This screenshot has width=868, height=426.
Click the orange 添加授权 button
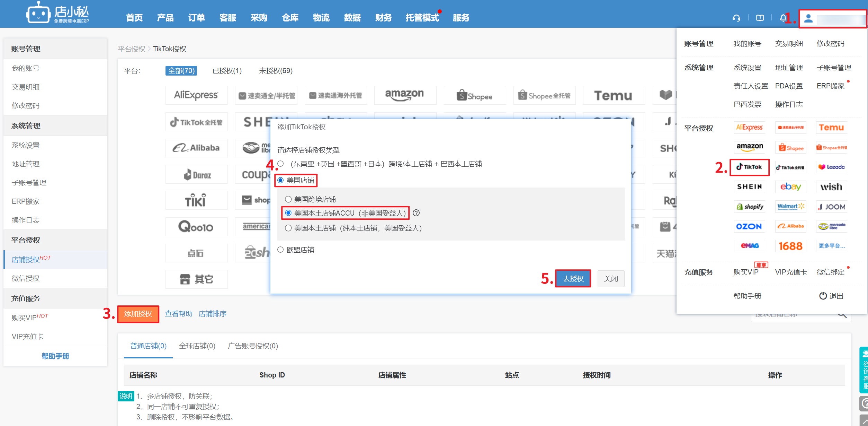pos(138,314)
